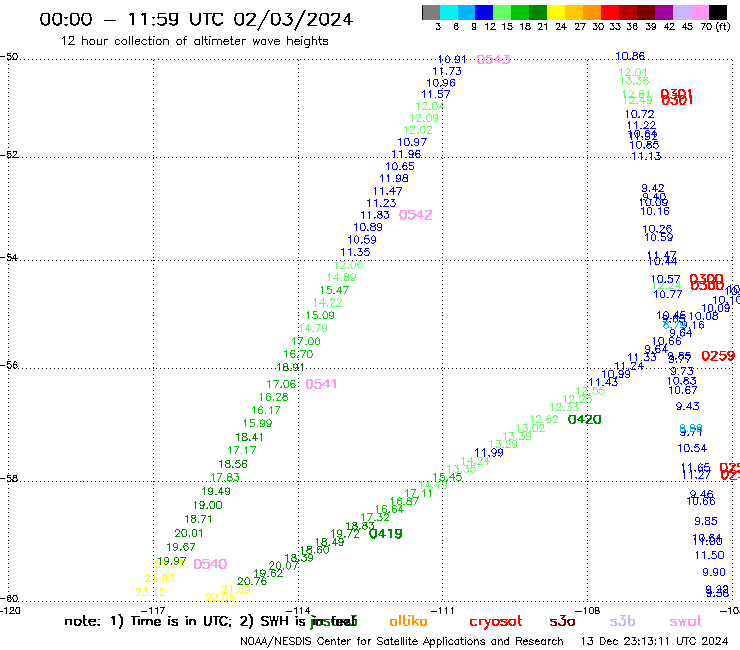The image size is (740, 650).
Task: Click the wave height value 10.77
Action: 668,295
